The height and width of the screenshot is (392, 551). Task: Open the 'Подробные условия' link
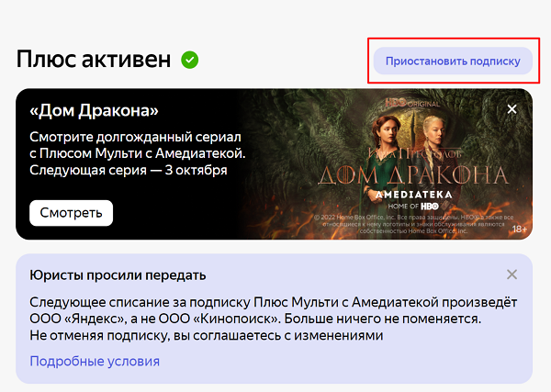[95, 361]
